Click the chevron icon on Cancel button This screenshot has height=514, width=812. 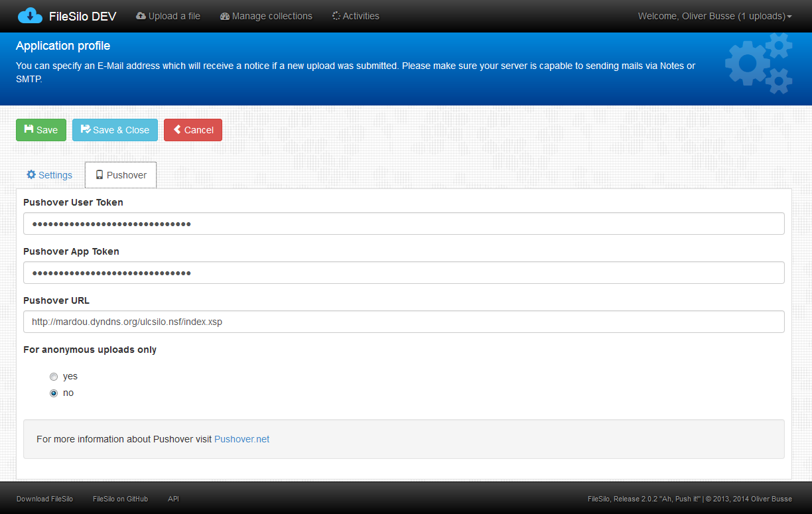(x=177, y=129)
